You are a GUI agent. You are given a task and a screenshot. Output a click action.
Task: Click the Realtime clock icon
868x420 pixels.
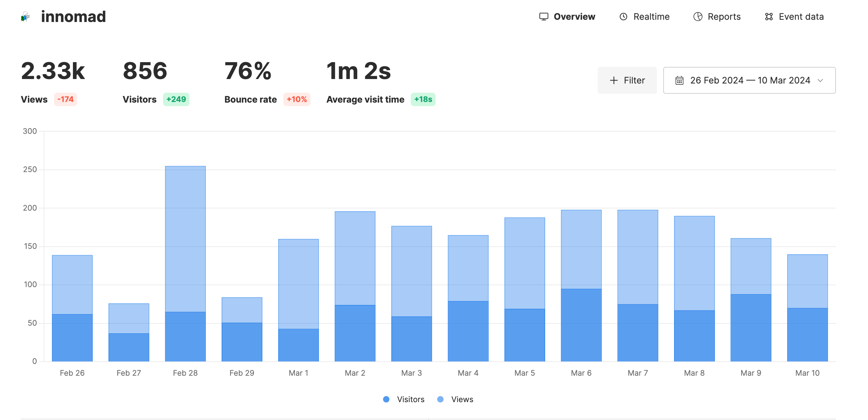(x=623, y=17)
